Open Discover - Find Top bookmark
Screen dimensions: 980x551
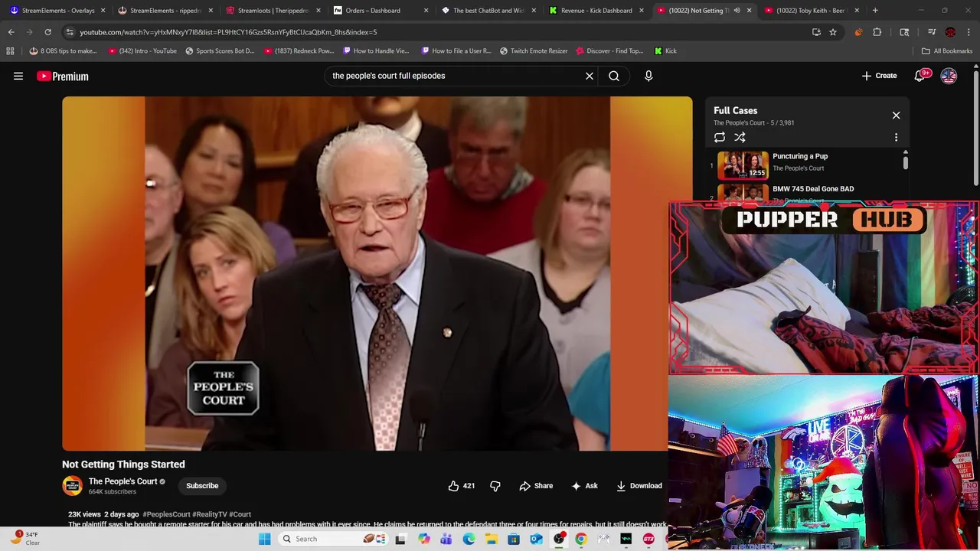609,51
